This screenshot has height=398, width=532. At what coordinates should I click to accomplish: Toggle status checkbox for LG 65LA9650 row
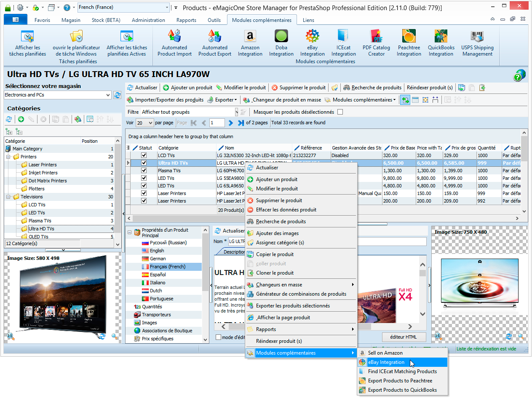(144, 186)
